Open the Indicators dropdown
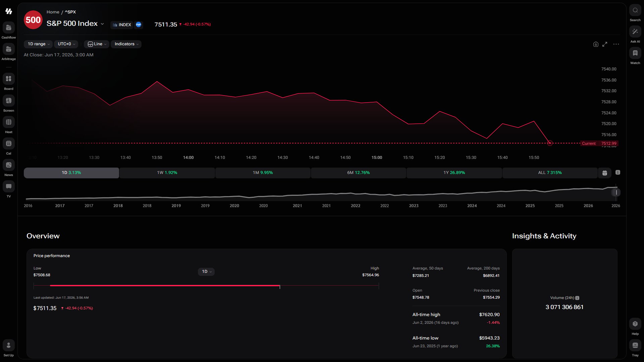Image resolution: width=644 pixels, height=362 pixels. 126,44
